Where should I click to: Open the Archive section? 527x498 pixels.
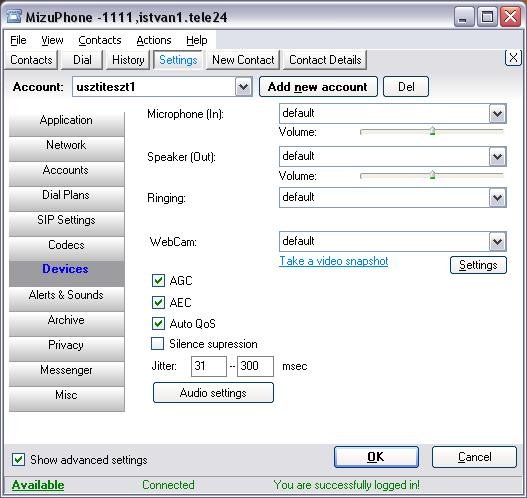pyautogui.click(x=67, y=324)
